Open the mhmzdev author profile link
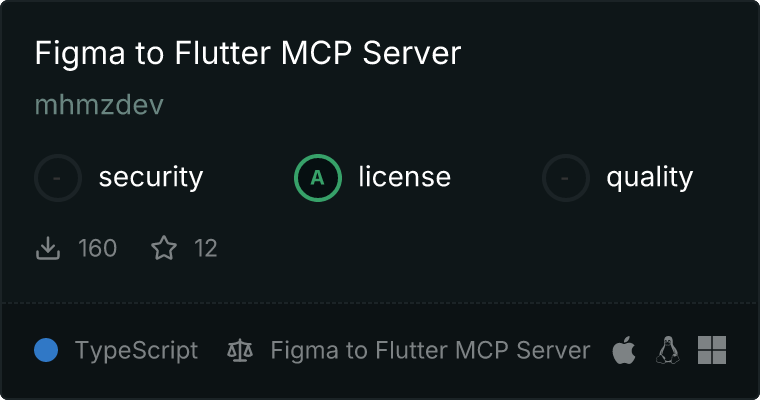 click(99, 105)
